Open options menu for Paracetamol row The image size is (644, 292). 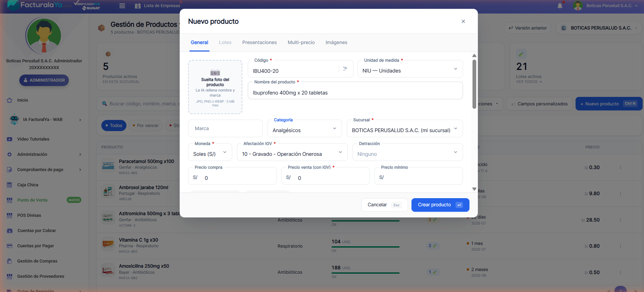621,167
